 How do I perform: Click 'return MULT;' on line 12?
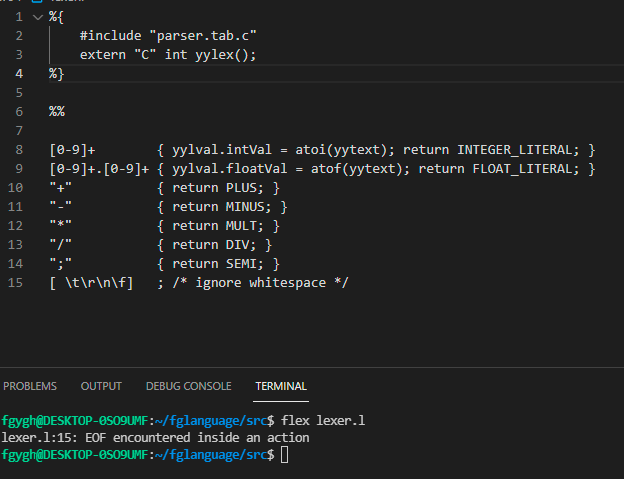click(218, 226)
